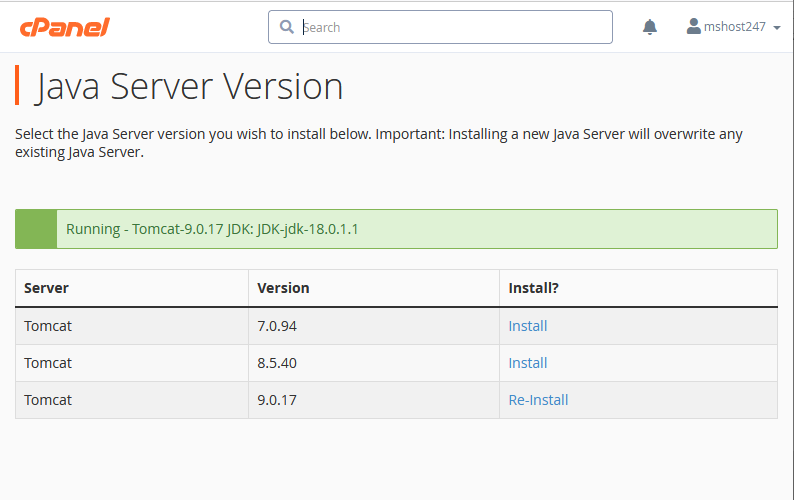Viewport: 794px width, 500px height.
Task: Click the Running Tomcat-9.0.17 status text
Action: [x=212, y=229]
